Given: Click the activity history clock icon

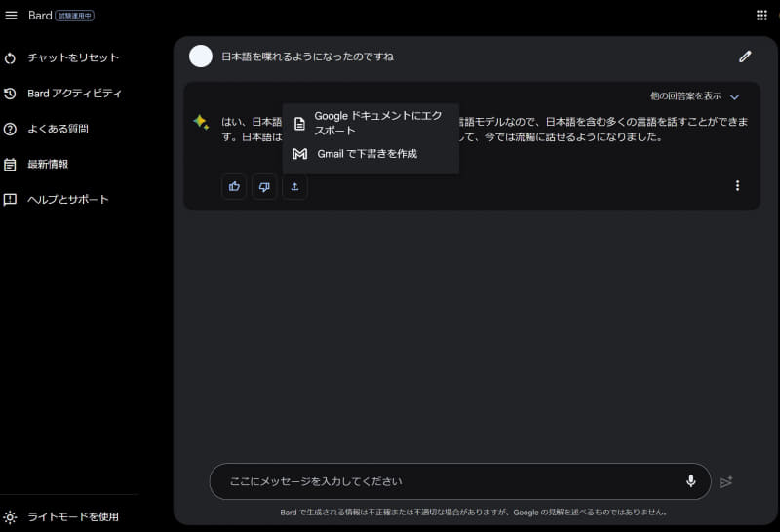Looking at the screenshot, I should tap(10, 94).
